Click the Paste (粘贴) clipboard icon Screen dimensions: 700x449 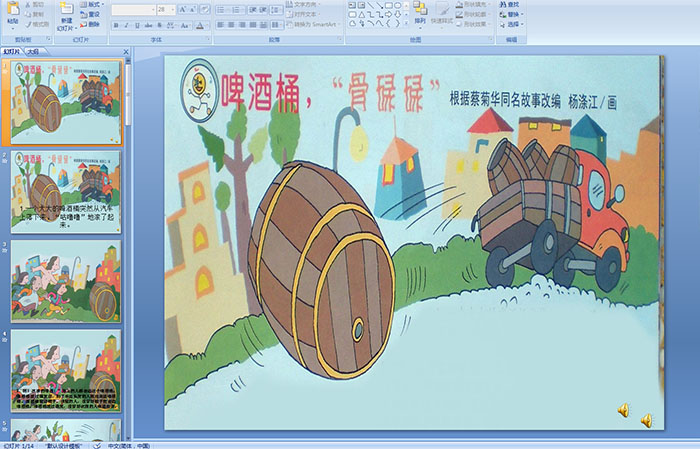[13, 9]
